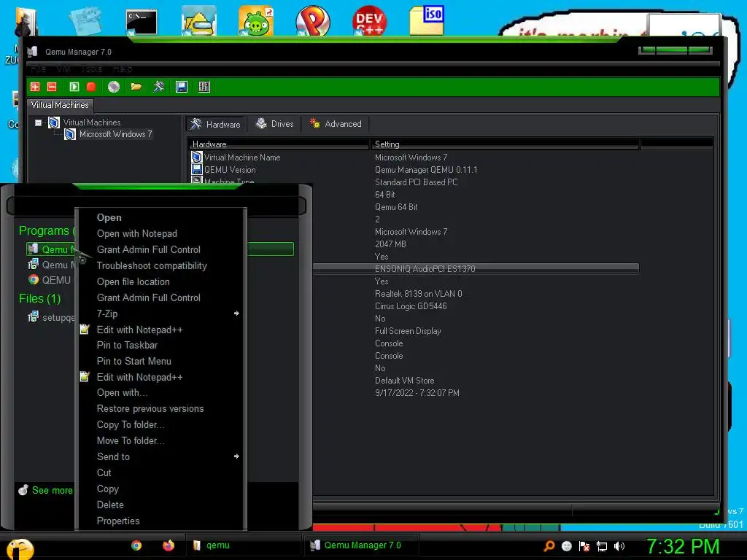The height and width of the screenshot is (560, 747).
Task: Start the VM with the green play icon
Action: tap(74, 87)
